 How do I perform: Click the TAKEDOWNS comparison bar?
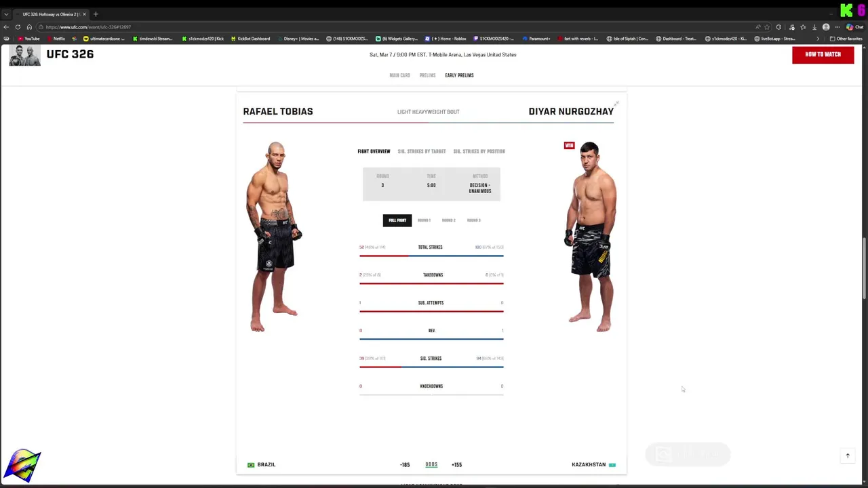pyautogui.click(x=431, y=283)
